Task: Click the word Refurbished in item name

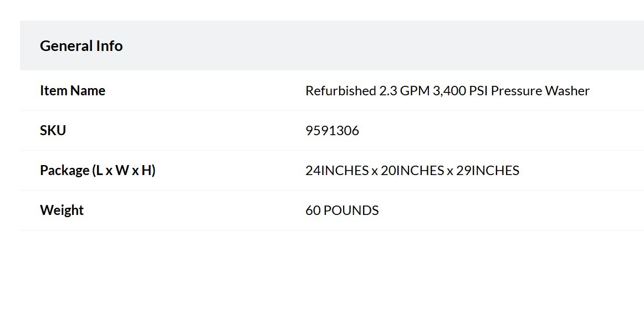Action: pos(340,91)
